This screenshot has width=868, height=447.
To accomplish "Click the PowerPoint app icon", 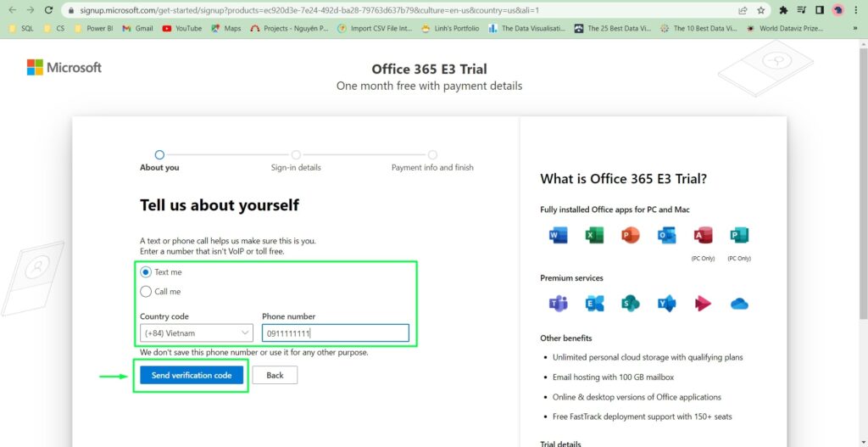I will pyautogui.click(x=631, y=236).
